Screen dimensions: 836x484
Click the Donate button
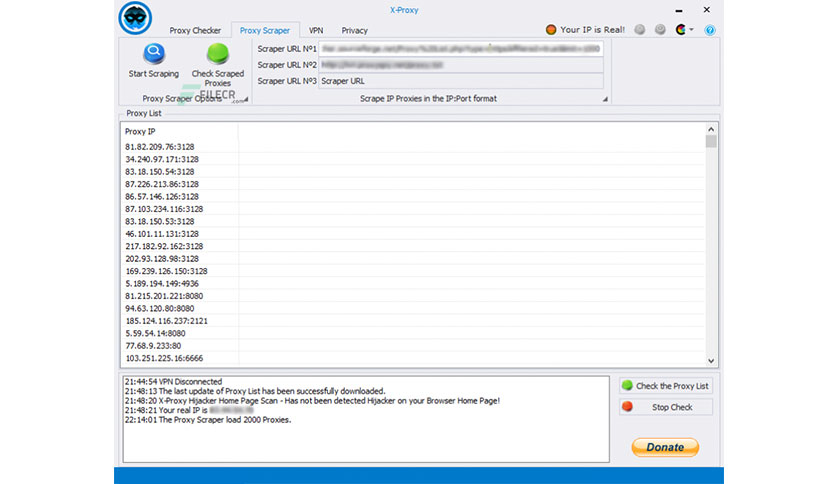pos(665,447)
